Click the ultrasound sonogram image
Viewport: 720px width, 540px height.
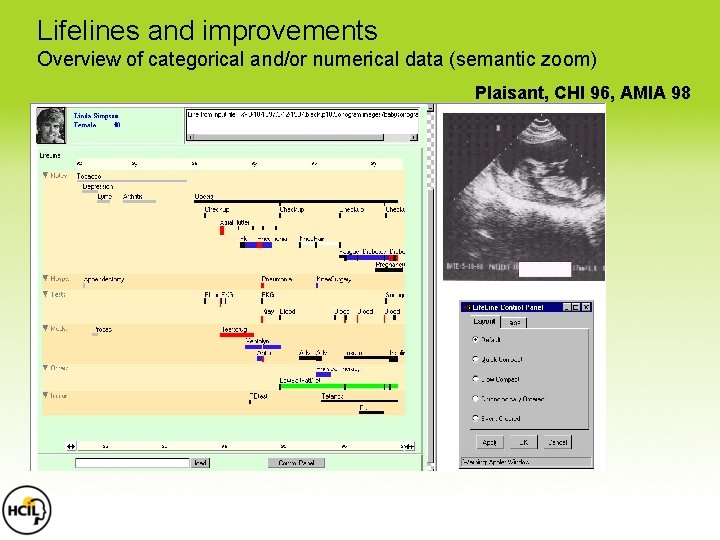click(523, 197)
